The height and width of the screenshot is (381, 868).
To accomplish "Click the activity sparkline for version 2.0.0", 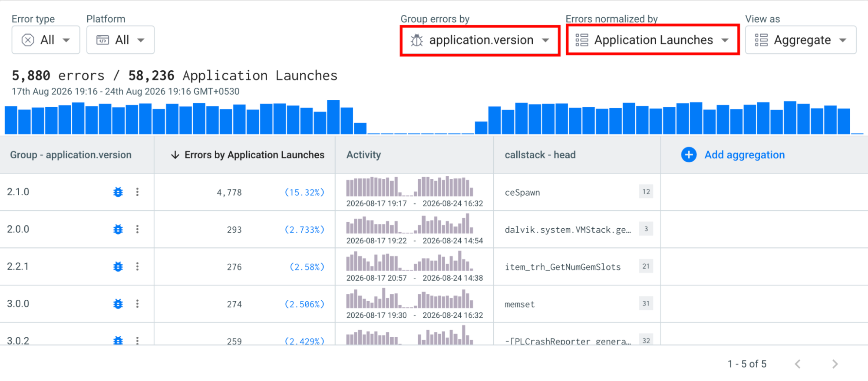I will [x=409, y=224].
